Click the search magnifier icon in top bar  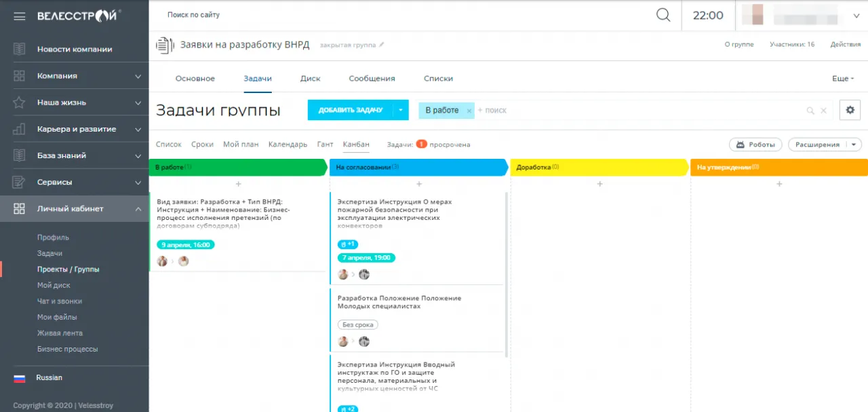coord(663,15)
